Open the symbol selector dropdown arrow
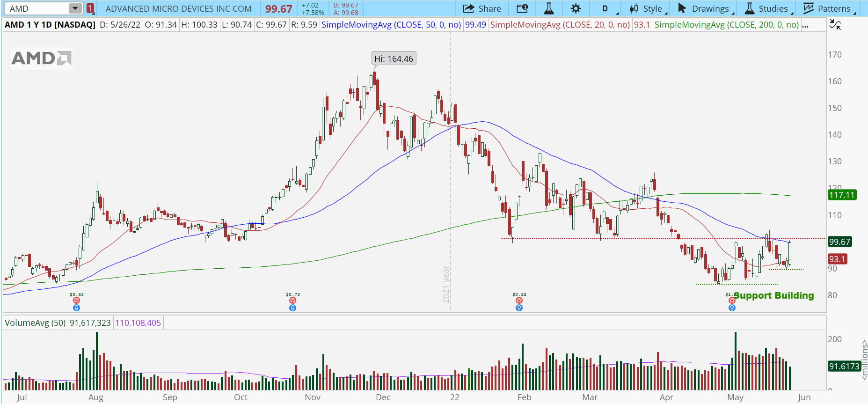The height and width of the screenshot is (404, 868). point(75,8)
